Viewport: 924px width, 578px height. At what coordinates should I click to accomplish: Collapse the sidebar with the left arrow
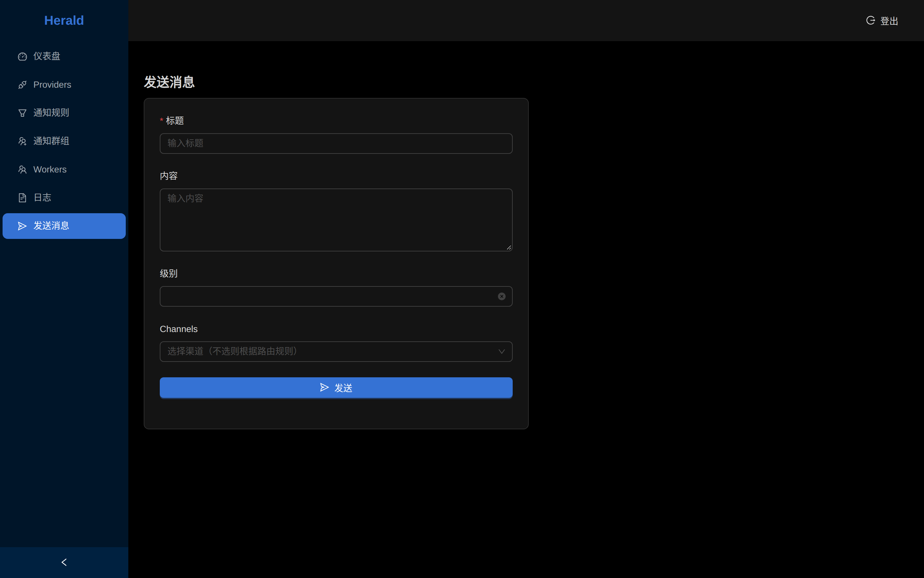tap(64, 562)
